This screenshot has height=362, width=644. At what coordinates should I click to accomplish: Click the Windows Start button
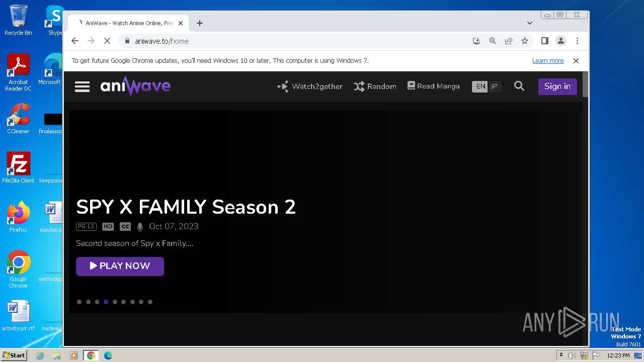click(14, 355)
